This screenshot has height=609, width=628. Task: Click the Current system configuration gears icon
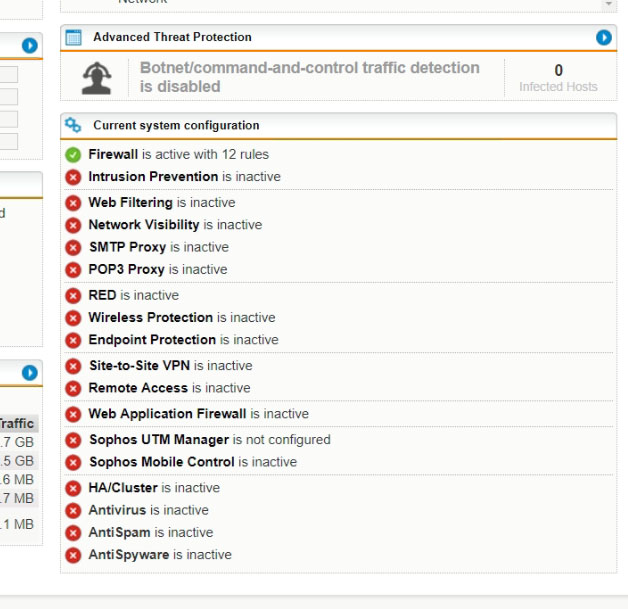point(73,125)
